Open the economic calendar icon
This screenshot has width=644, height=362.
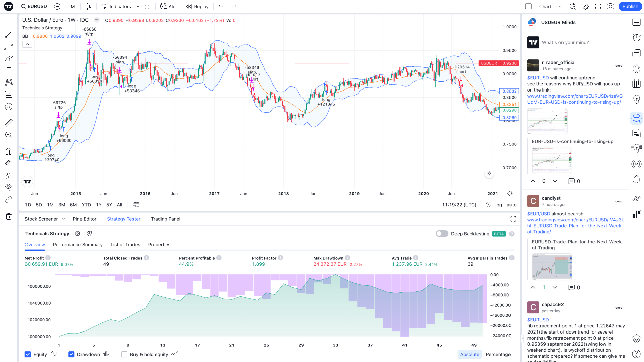point(636,83)
